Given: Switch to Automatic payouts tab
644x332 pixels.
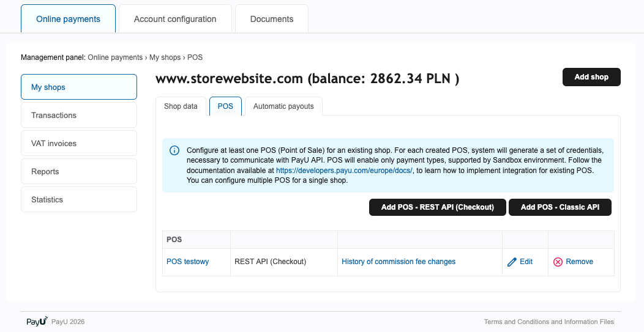Looking at the screenshot, I should click(283, 106).
